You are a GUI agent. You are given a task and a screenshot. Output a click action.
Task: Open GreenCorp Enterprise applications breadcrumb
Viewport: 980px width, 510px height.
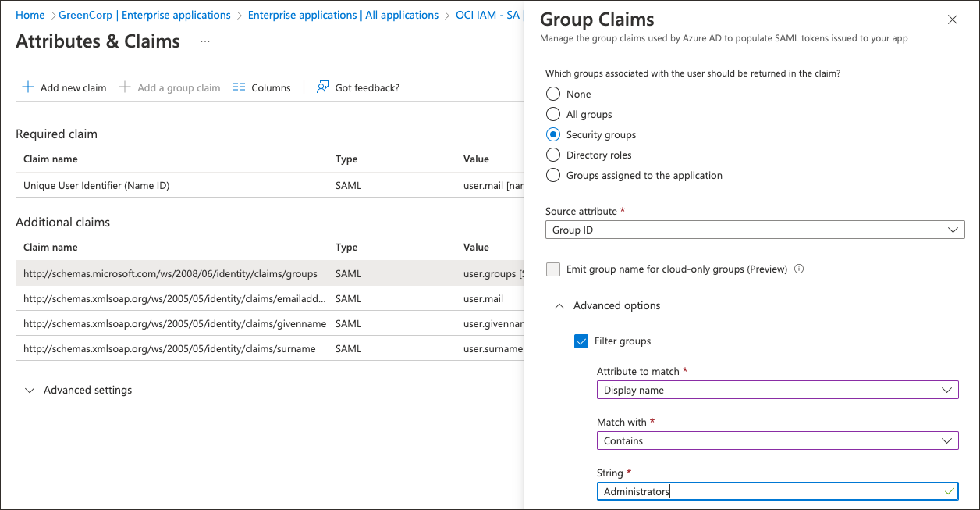click(144, 15)
